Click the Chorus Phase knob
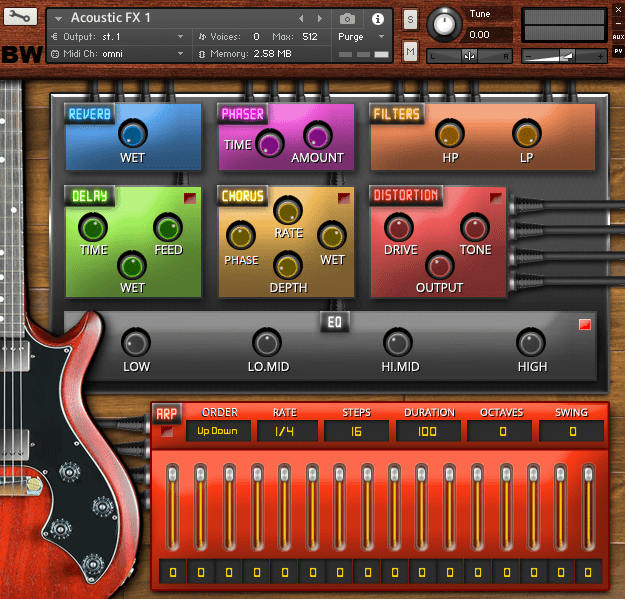 tap(241, 236)
